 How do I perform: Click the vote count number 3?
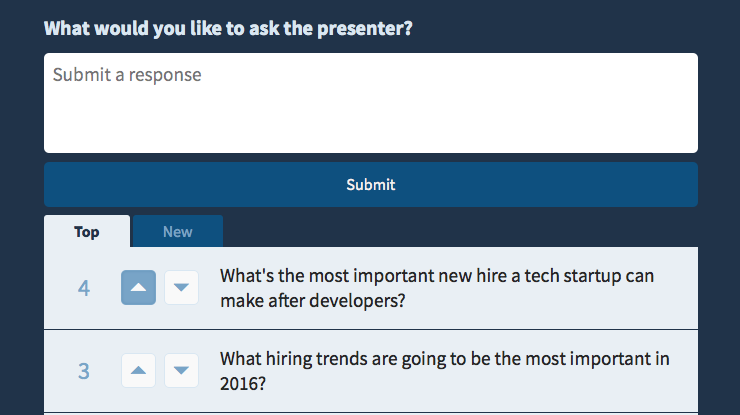(x=84, y=371)
